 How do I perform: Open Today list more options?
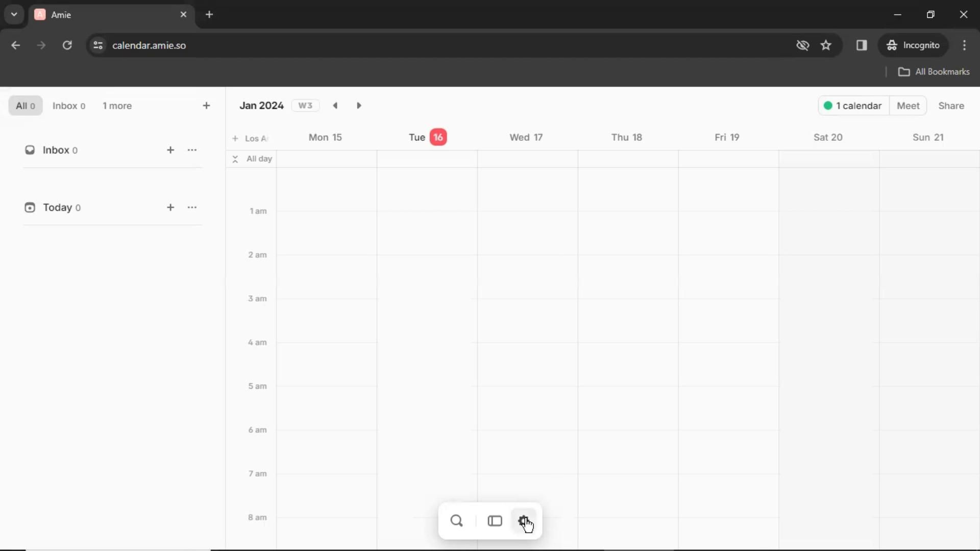click(192, 208)
